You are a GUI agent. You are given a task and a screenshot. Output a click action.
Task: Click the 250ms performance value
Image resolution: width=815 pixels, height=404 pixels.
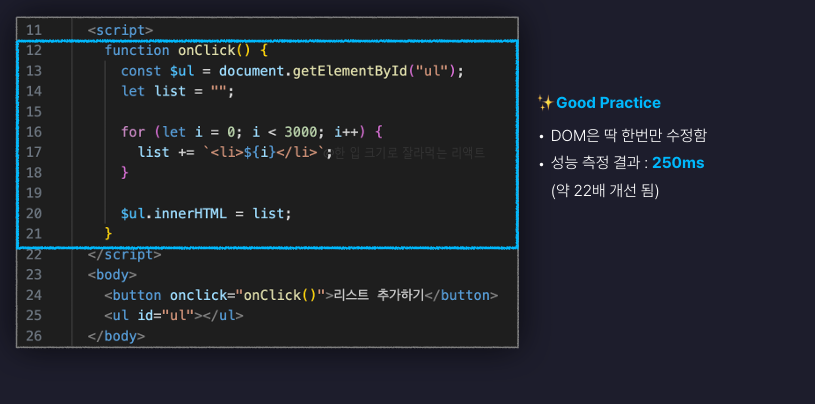pyautogui.click(x=678, y=163)
